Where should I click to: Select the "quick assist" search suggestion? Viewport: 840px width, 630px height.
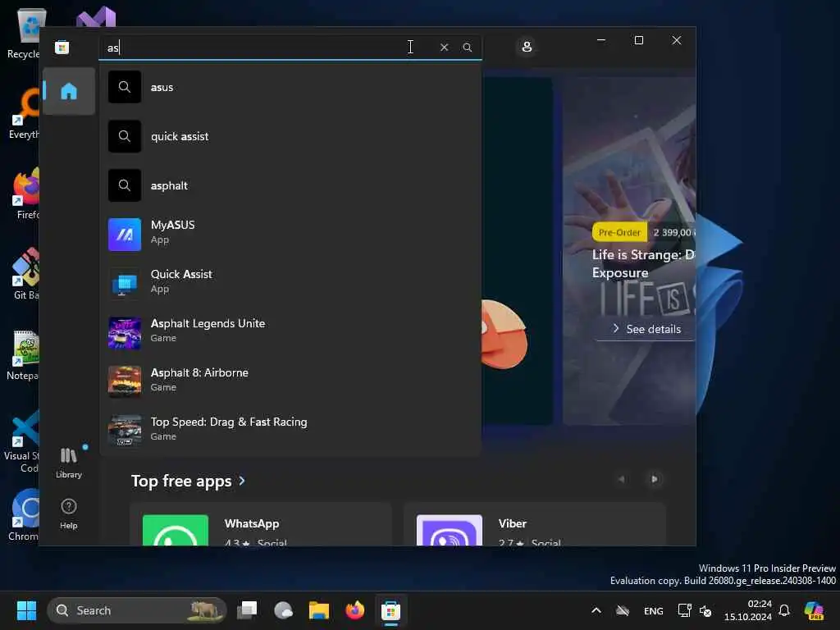click(x=290, y=137)
